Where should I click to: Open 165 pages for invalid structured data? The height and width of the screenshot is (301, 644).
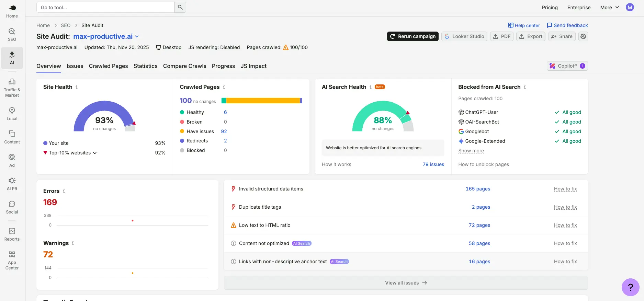point(478,189)
